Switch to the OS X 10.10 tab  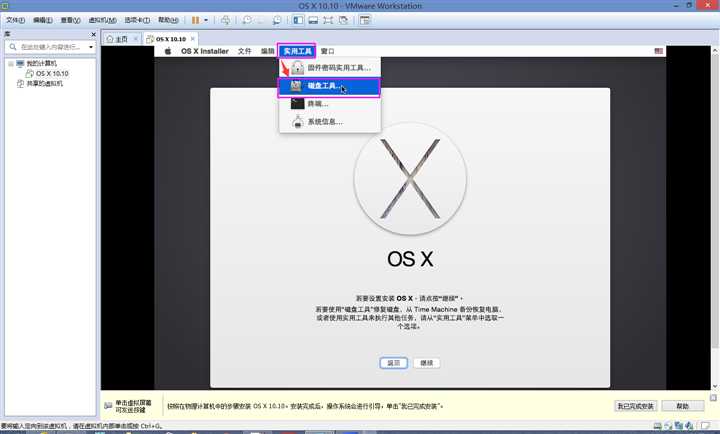pos(170,39)
